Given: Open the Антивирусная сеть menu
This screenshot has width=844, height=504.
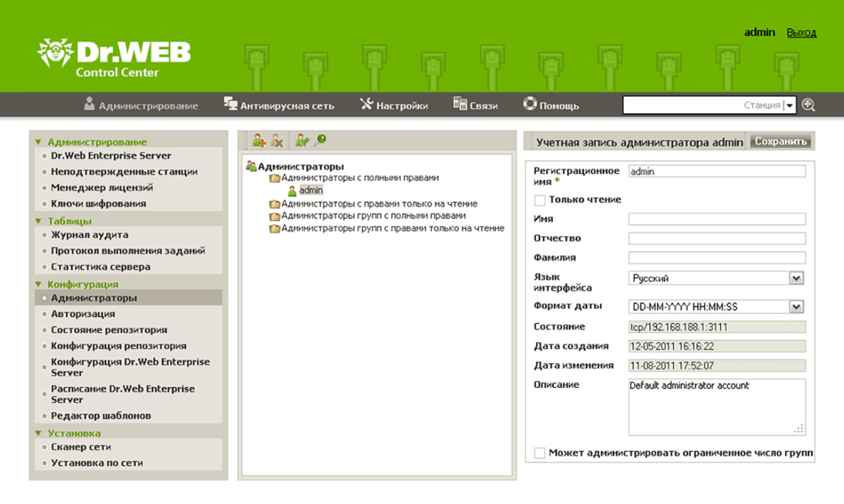Looking at the screenshot, I should [x=279, y=106].
